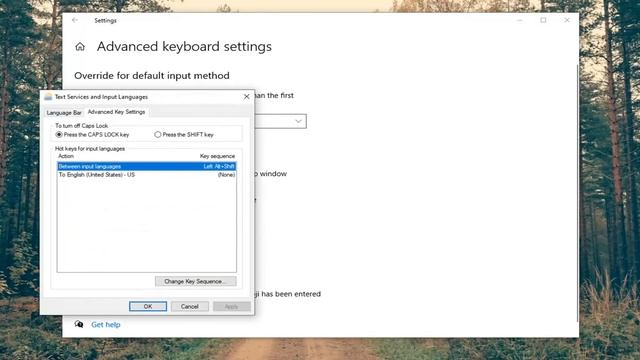Viewport: 640px width, 360px height.
Task: Choose Press the SHIFT key option
Action: tap(184, 134)
